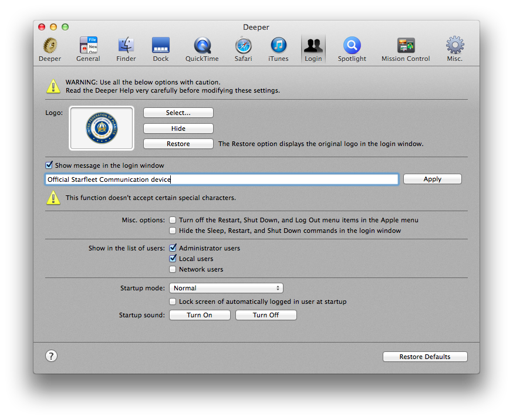The width and height of the screenshot is (513, 420).
Task: Open the Startup mode Normal dropdown
Action: pos(226,288)
